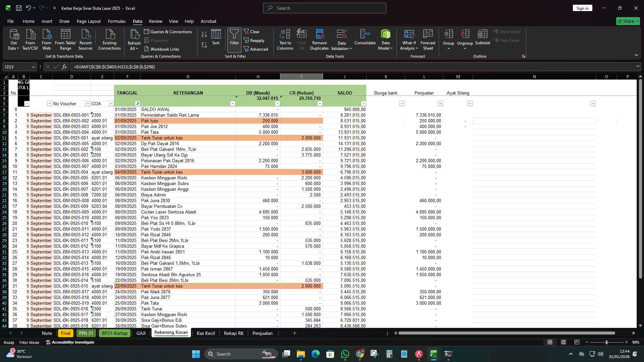Screen dimensions: 644x362
Task: Open WhatsApp from the taskbar
Action: pyautogui.click(x=345, y=354)
